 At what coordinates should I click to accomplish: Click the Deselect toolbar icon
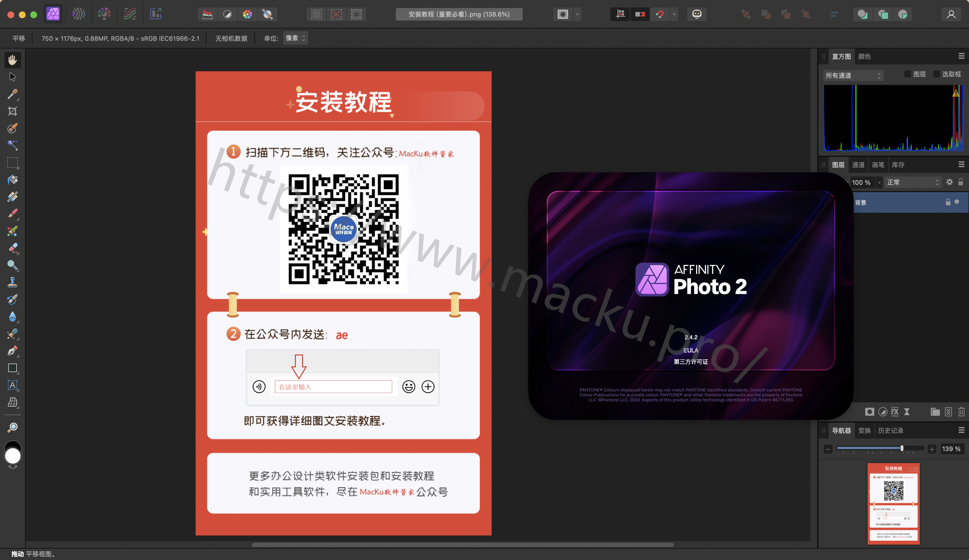pyautogui.click(x=336, y=15)
